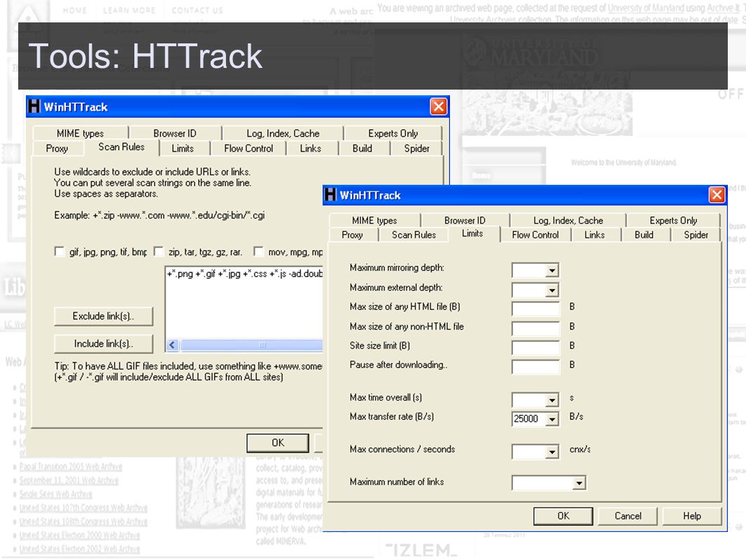Toggle the mov, mpg checkbox
This screenshot has width=746, height=560.
[258, 252]
